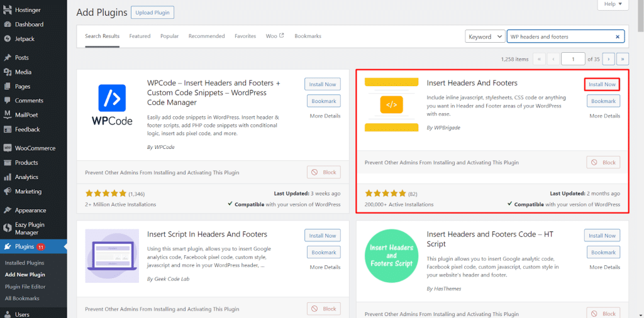
Task: Open the Keyword search type dropdown
Action: 485,36
